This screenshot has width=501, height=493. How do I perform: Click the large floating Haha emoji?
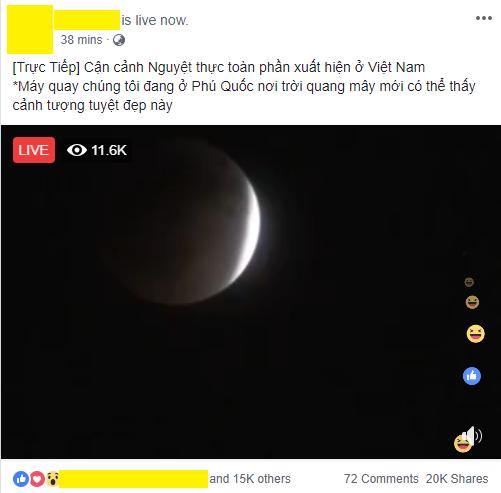475,334
